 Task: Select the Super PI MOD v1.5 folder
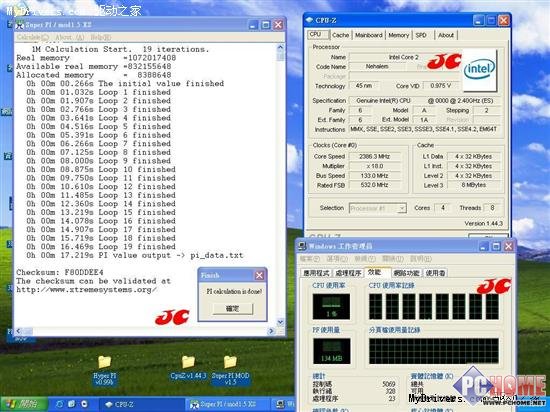pyautogui.click(x=230, y=370)
